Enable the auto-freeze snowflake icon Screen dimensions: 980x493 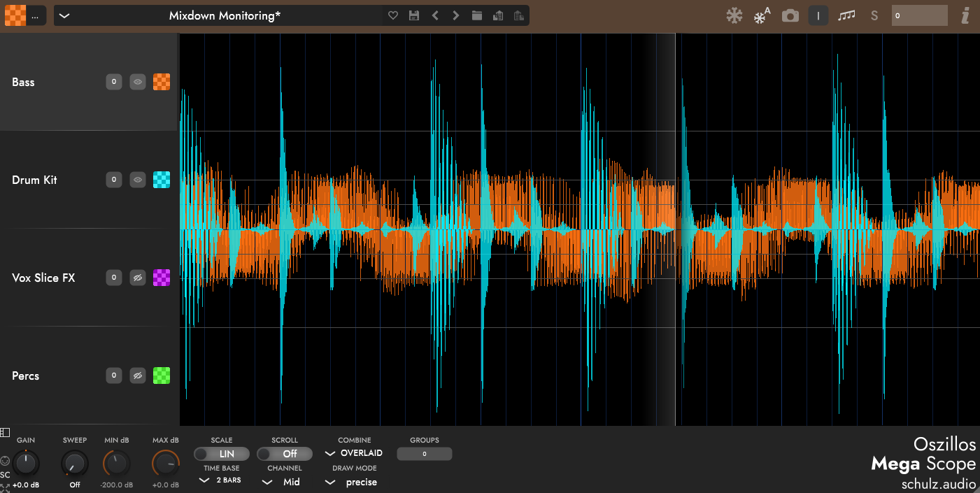762,15
